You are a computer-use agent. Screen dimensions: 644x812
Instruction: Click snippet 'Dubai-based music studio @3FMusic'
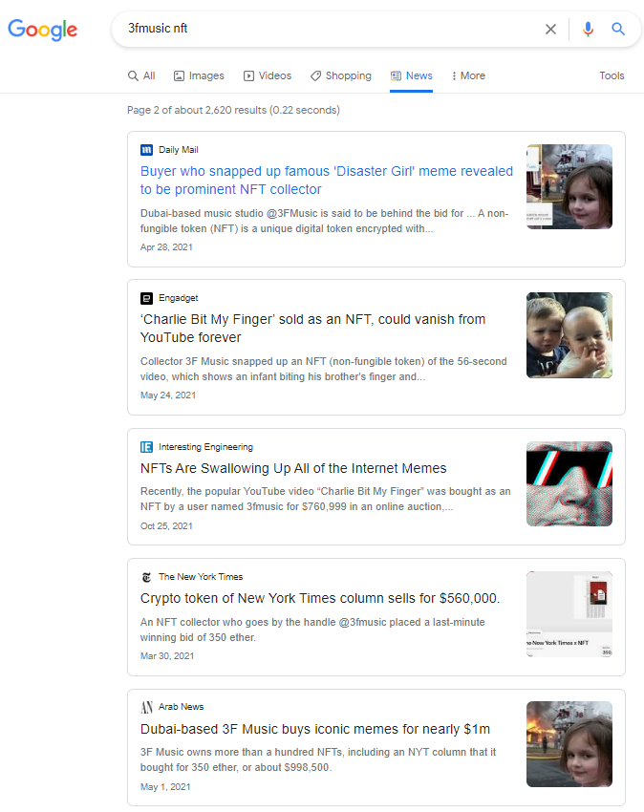[x=324, y=221]
